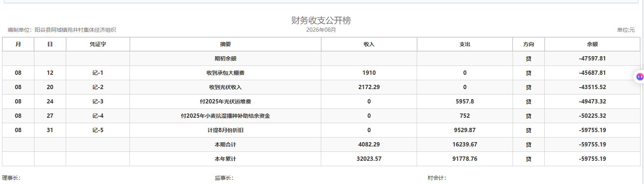Click the 支出 column header
644x184 pixels.
[x=465, y=44]
